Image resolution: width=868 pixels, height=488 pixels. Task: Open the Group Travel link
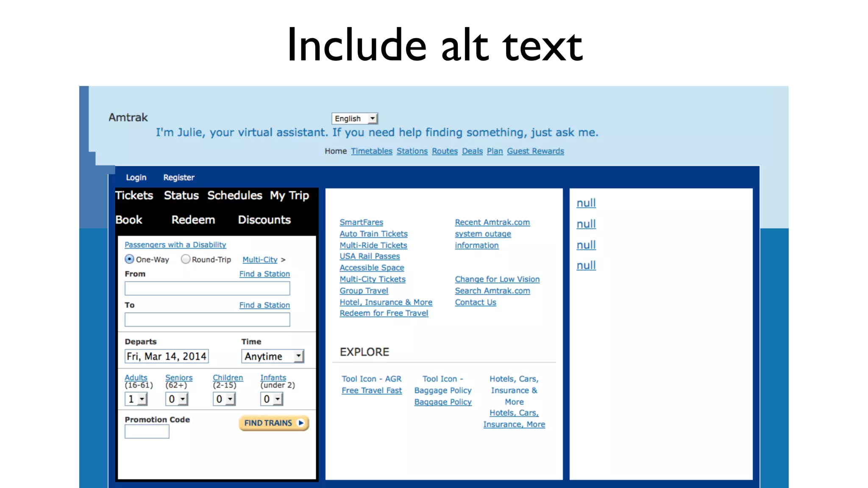point(364,291)
